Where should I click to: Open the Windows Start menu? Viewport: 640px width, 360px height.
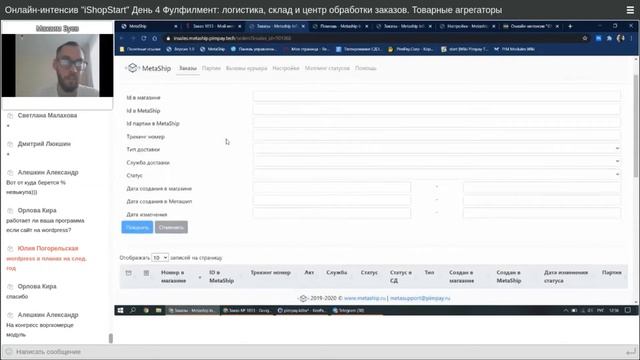[120, 310]
